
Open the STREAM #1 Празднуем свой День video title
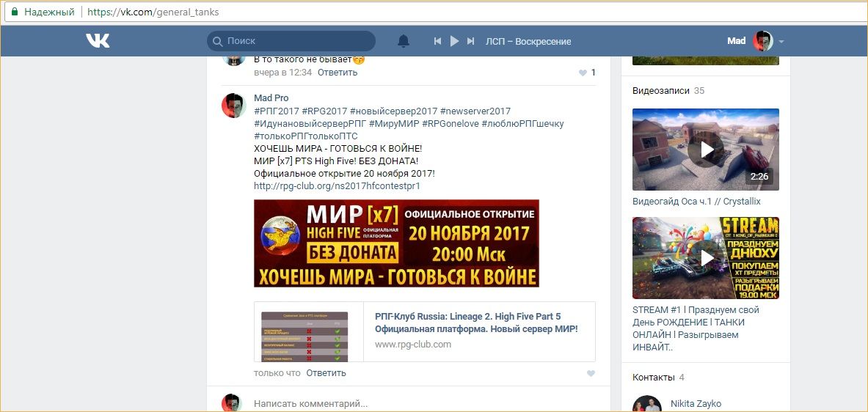pyautogui.click(x=696, y=328)
